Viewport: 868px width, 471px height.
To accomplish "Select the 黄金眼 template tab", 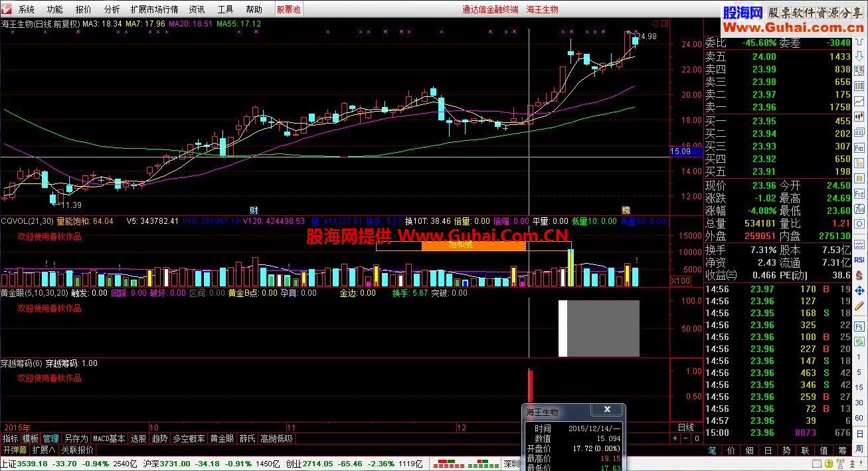I will (x=222, y=438).
